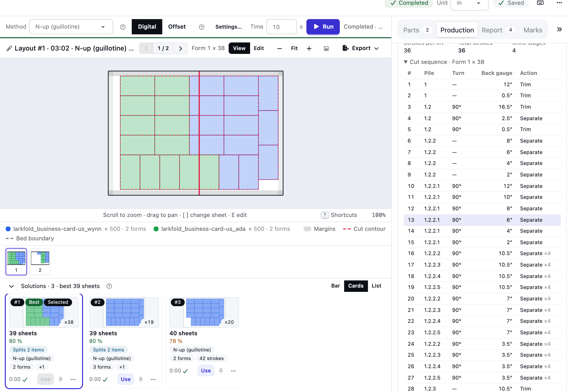
Task: Select sheet thumbnail 2
Action: point(40,262)
